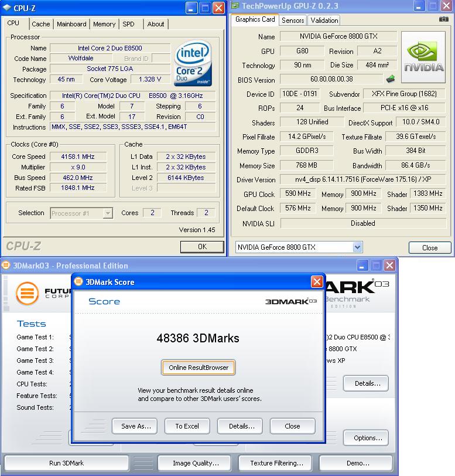The width and height of the screenshot is (455, 476).
Task: Click the Instructions field listing MMX, SSE
Action: tap(133, 127)
